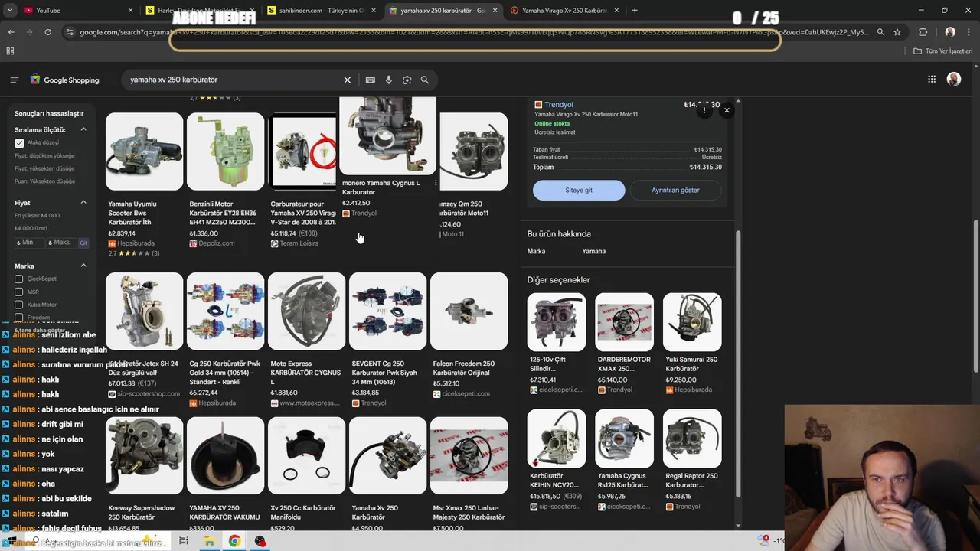The image size is (980, 551).
Task: Sort by Fiyat: düşükten yükseğe
Action: tap(44, 155)
